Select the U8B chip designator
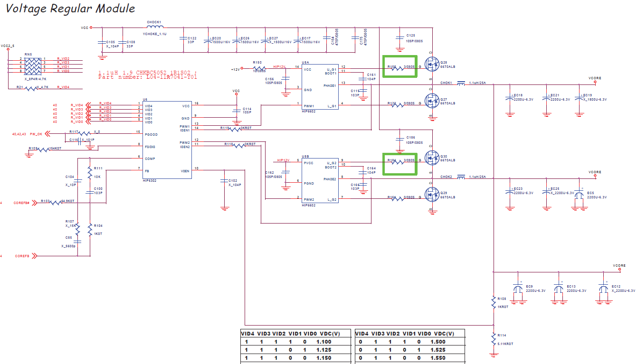The width and height of the screenshot is (637, 364). pos(305,156)
